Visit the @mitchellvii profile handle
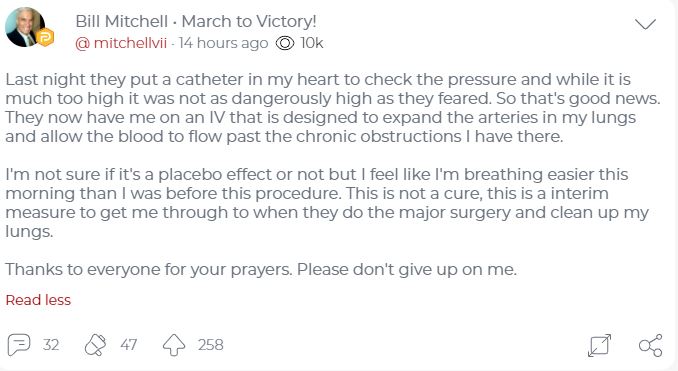This screenshot has height=371, width=678. point(121,43)
